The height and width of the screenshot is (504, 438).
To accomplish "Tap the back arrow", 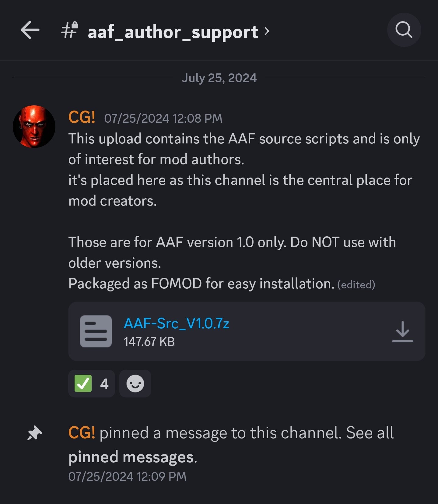I will 30,30.
